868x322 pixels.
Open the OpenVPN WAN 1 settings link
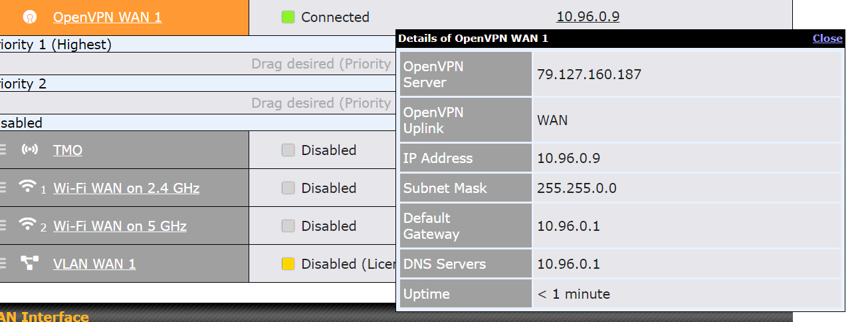107,17
